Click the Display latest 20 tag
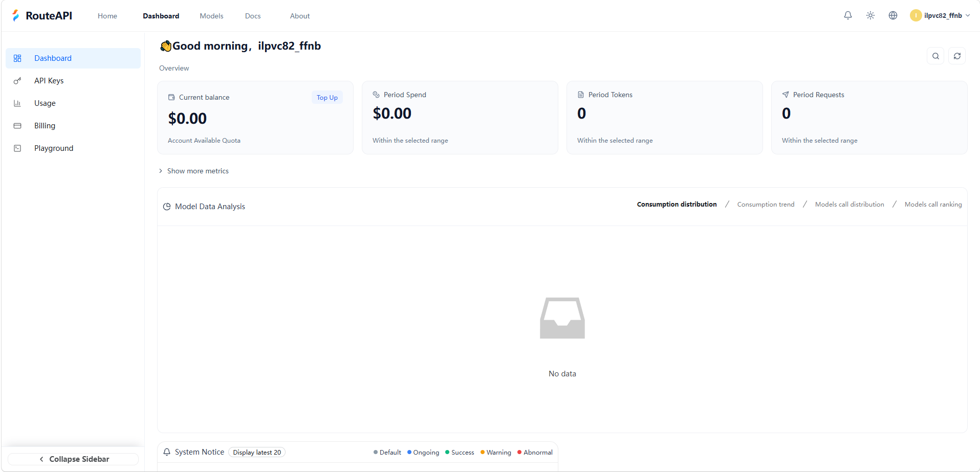 click(257, 452)
